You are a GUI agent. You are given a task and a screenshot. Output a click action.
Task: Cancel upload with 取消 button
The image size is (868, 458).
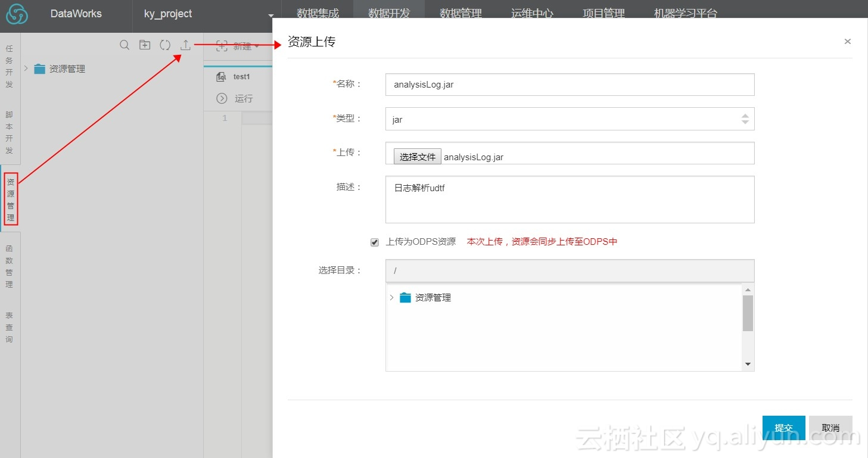click(830, 428)
